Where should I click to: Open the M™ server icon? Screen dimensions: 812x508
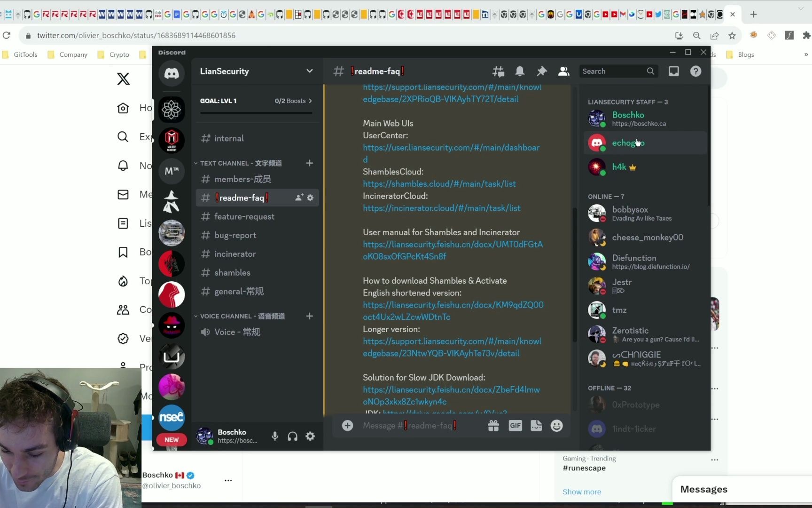[172, 171]
